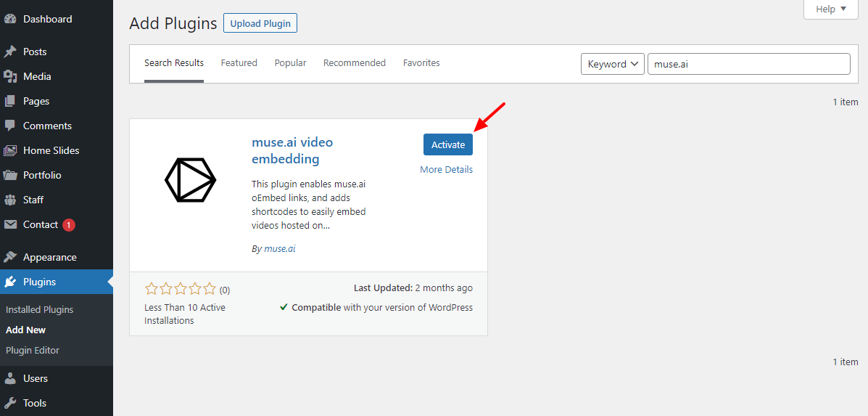Open the Media menu item

[x=57, y=76]
